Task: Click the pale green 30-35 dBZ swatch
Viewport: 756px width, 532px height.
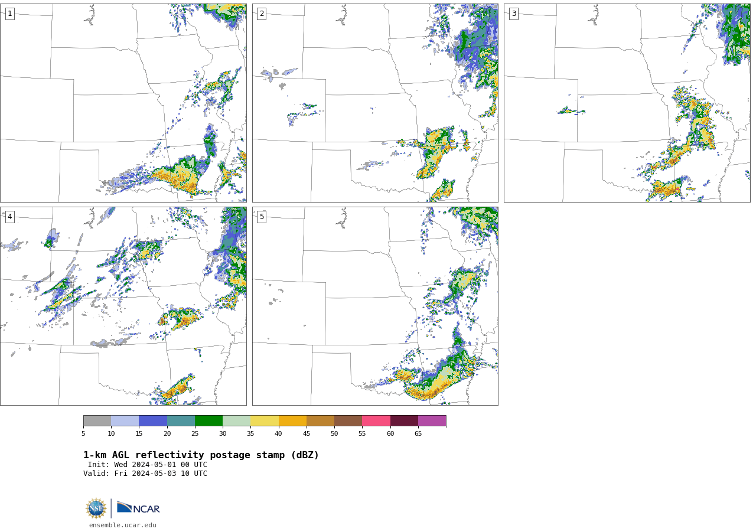Action: tap(236, 420)
